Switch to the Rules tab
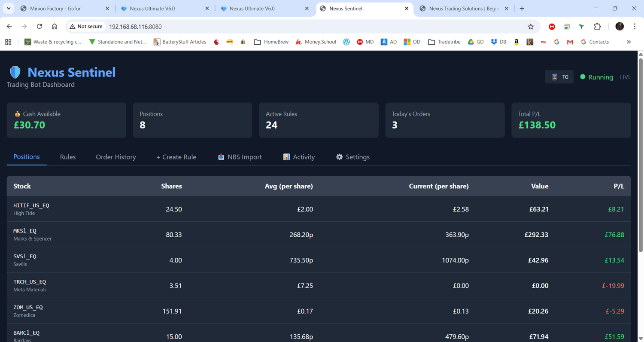 (68, 157)
